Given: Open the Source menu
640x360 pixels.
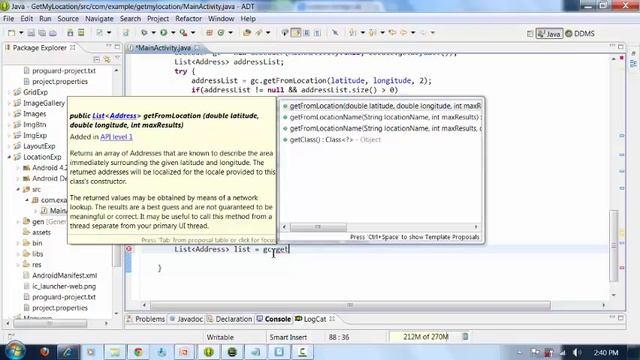Looking at the screenshot, I should click(x=68, y=19).
